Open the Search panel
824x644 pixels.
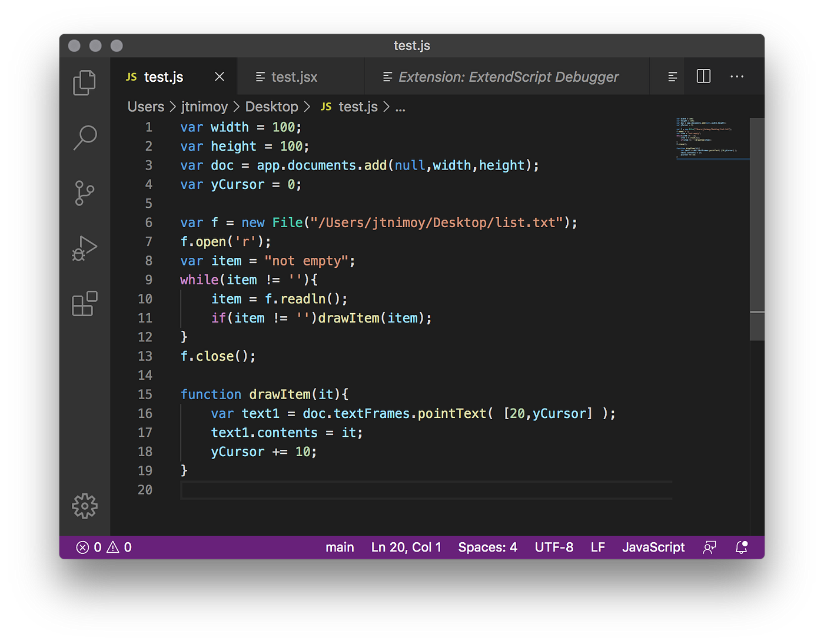(84, 137)
